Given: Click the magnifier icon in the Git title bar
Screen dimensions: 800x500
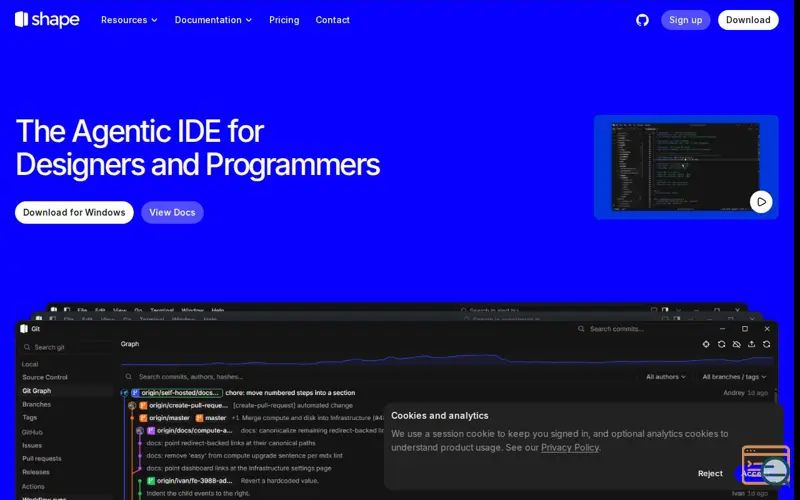Looking at the screenshot, I should click(581, 329).
